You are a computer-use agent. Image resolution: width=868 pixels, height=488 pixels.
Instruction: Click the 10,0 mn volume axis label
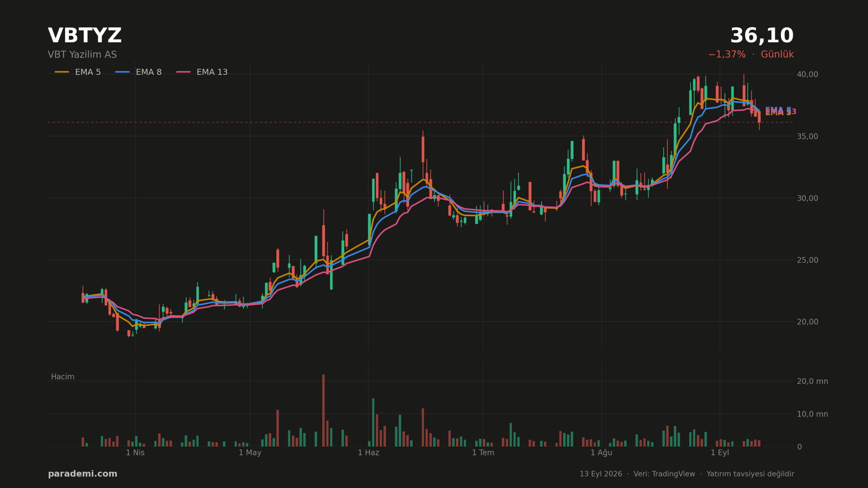click(x=812, y=414)
